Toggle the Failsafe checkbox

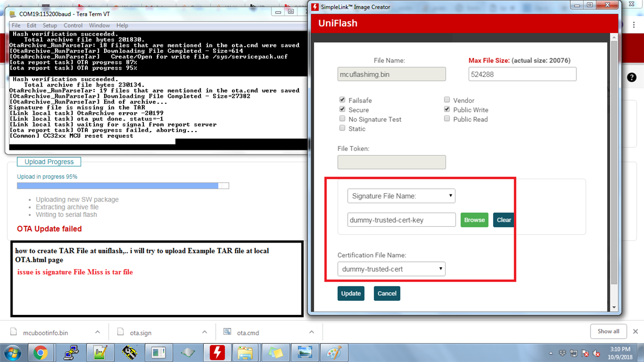342,100
